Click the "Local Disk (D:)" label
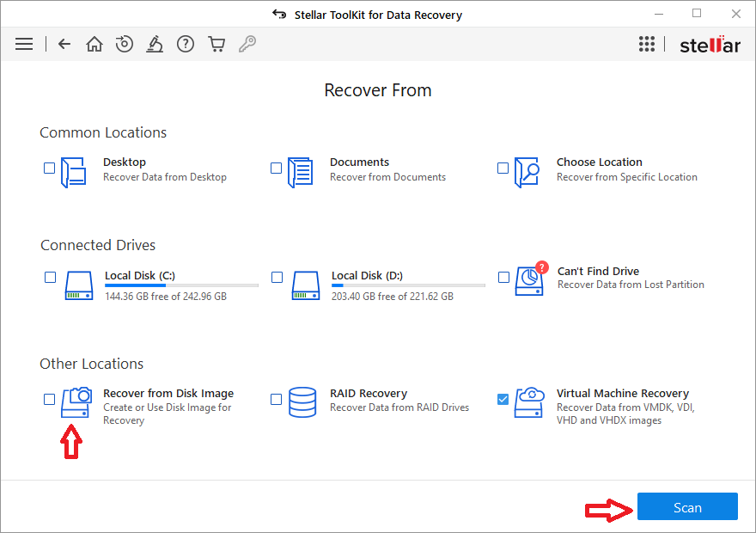Viewport: 756px width, 533px height. point(367,275)
